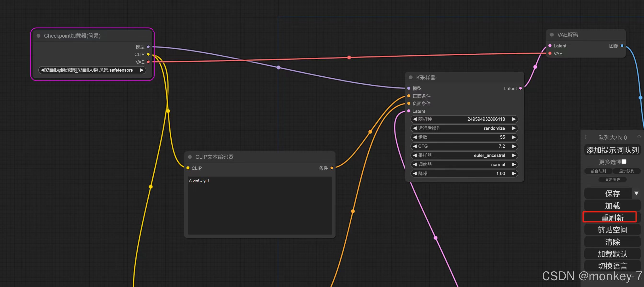Click the 添加提示词队列 button
Viewport: 644px width, 287px height.
coord(612,150)
